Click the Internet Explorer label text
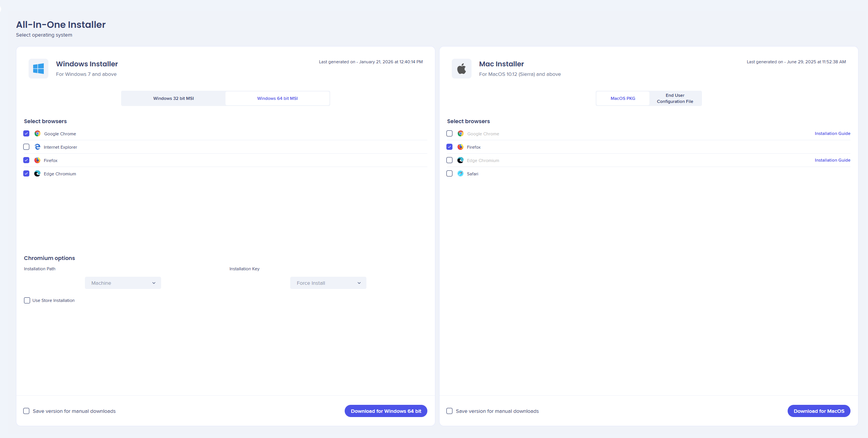 click(x=60, y=147)
